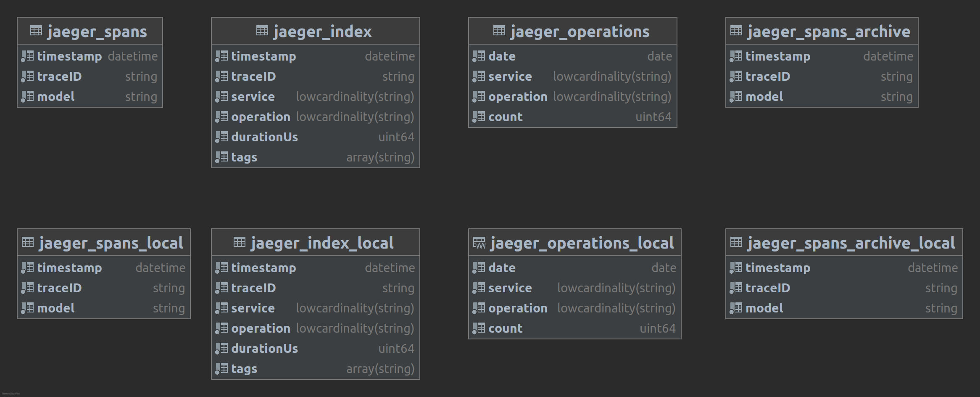Click operation column name in jaeger_index_local
Image resolution: width=980 pixels, height=397 pixels.
[x=261, y=329]
